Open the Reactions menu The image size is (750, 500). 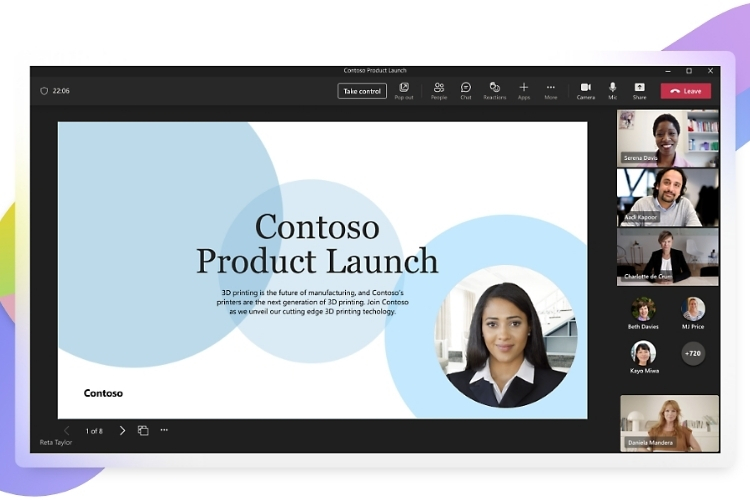click(495, 90)
